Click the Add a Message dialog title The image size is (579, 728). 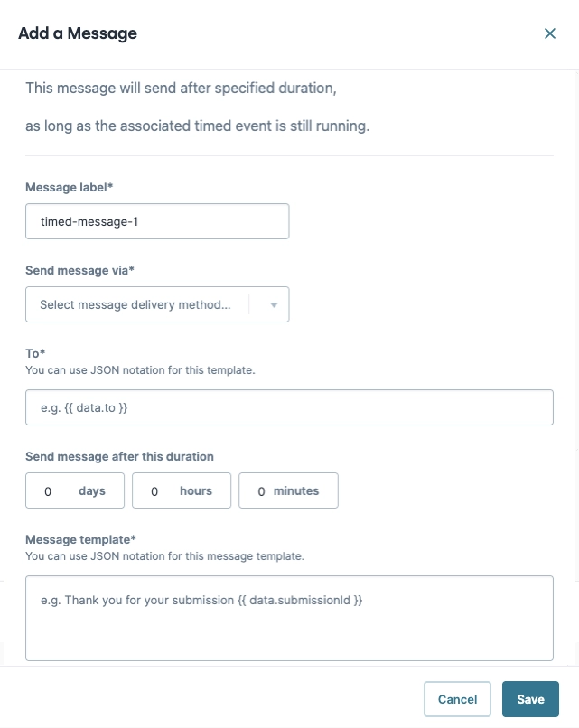coord(76,33)
